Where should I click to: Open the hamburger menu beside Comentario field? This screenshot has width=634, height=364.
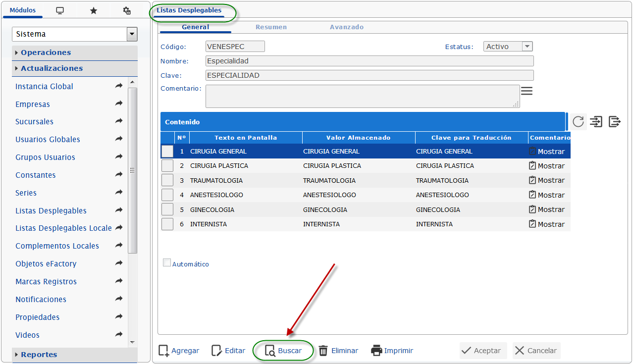(527, 91)
